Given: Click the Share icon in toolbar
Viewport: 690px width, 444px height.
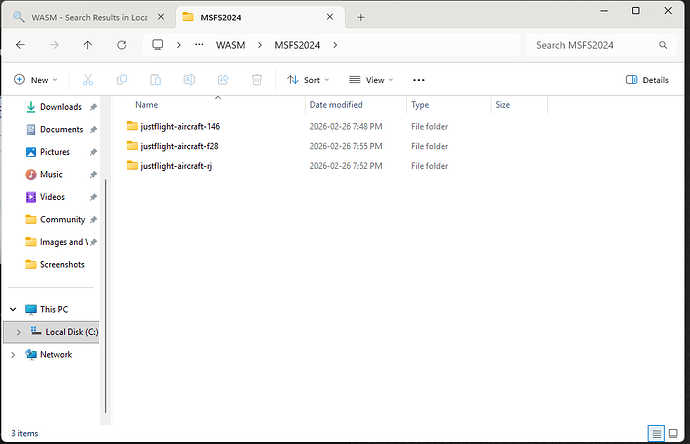Looking at the screenshot, I should [x=223, y=80].
